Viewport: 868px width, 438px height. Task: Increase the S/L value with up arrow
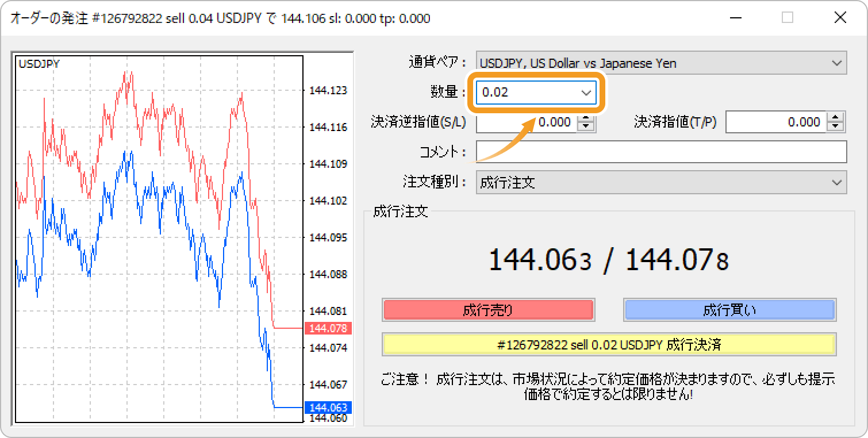[586, 117]
